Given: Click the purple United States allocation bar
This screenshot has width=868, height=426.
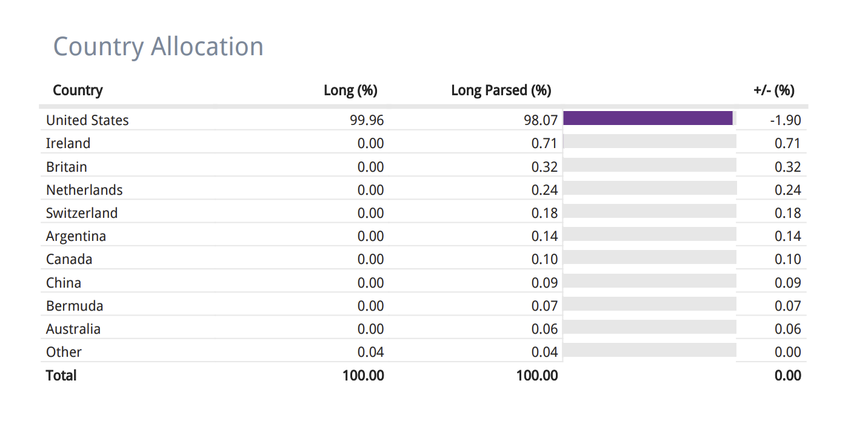Looking at the screenshot, I should pos(647,118).
